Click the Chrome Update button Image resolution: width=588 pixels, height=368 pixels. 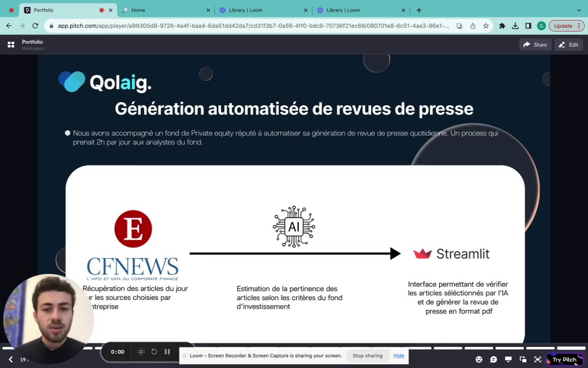[x=567, y=26]
